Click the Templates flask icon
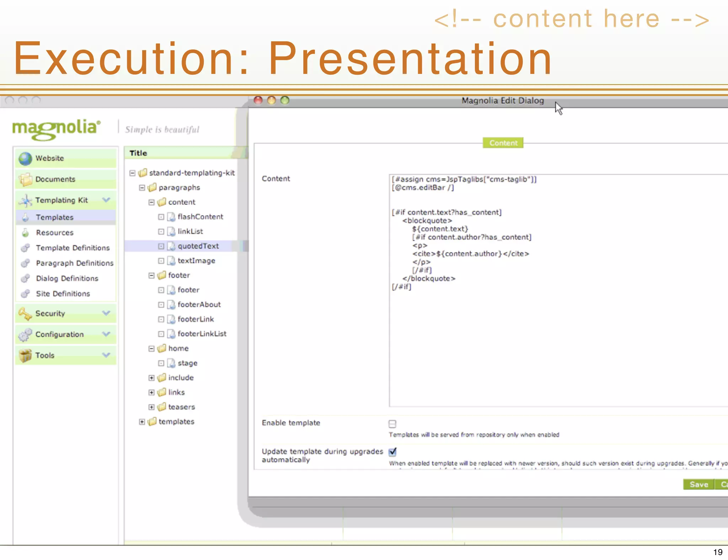This screenshot has height=560, width=728. 25,217
